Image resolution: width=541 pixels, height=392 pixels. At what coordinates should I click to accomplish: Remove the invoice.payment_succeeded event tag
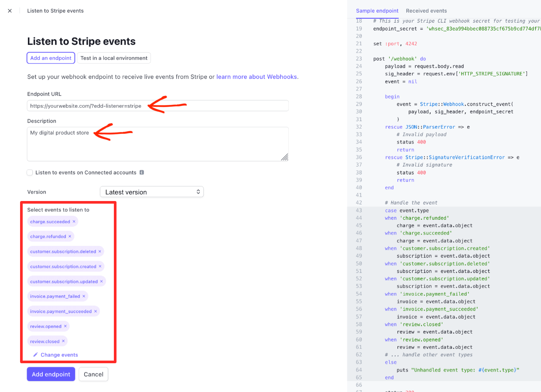[x=96, y=311]
